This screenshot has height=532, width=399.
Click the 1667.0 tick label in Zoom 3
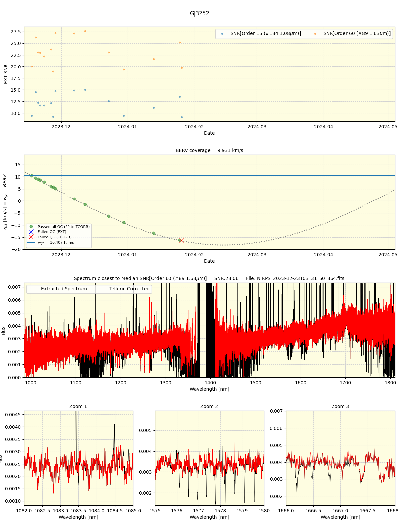tap(340, 510)
